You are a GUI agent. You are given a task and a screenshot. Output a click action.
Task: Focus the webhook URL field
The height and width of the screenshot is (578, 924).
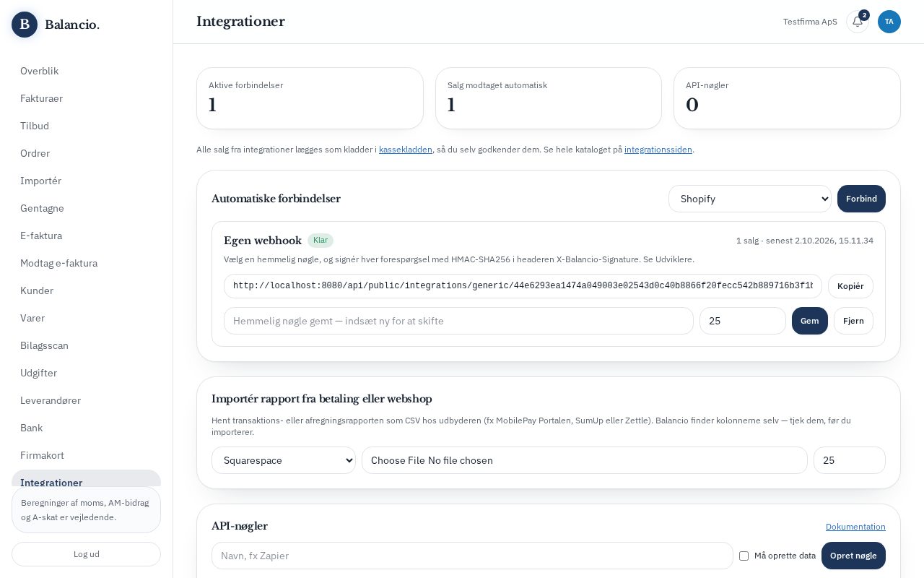(523, 286)
